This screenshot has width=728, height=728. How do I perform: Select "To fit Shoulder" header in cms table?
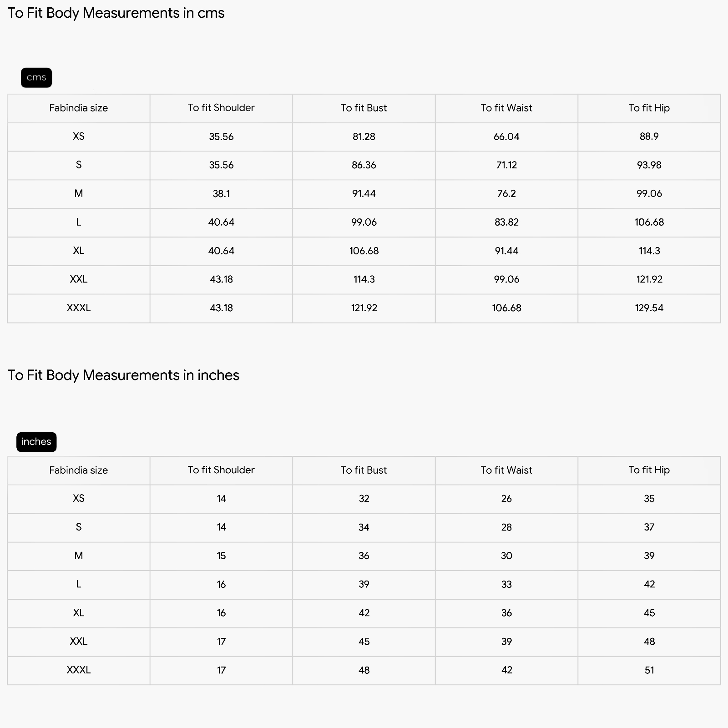point(221,108)
